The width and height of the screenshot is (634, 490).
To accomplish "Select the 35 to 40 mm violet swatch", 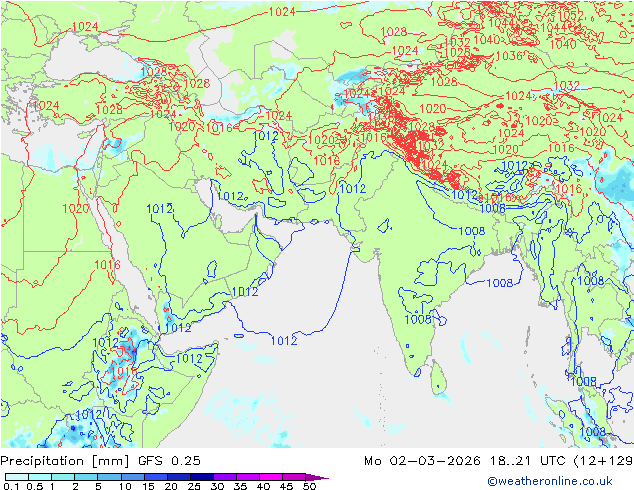I will (x=247, y=477).
